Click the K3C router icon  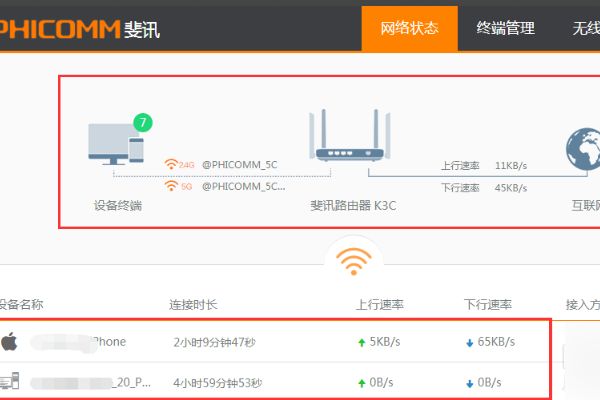(x=348, y=140)
